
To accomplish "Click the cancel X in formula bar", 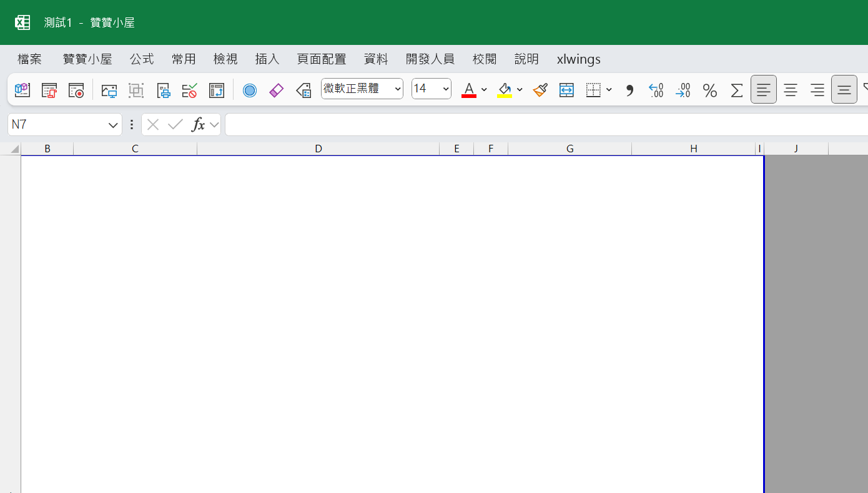I will (153, 125).
